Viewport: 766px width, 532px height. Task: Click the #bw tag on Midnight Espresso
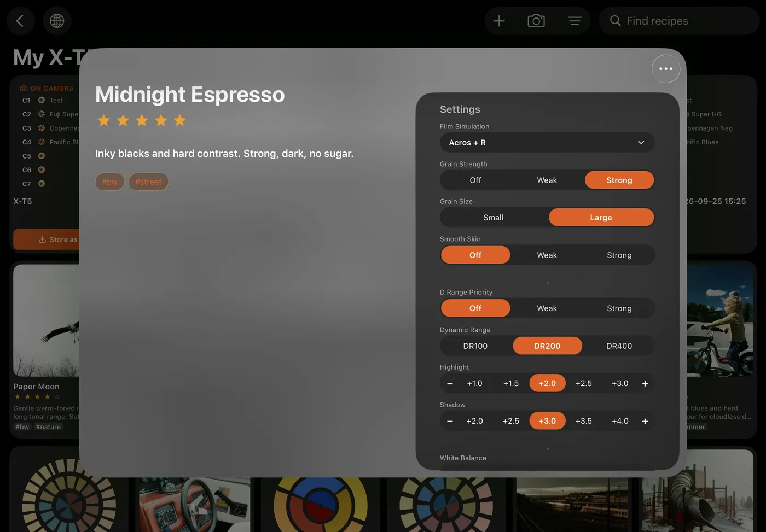110,182
